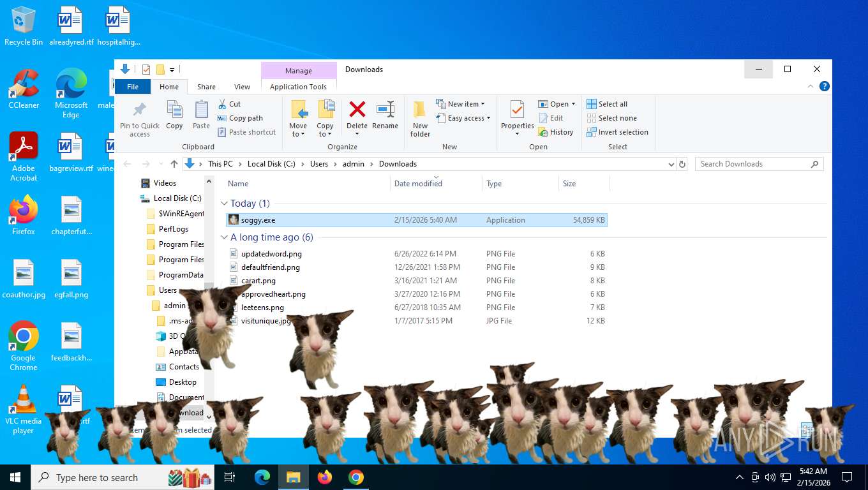Open the File menu tab
Screen dimensions: 868x490
pyautogui.click(x=133, y=87)
